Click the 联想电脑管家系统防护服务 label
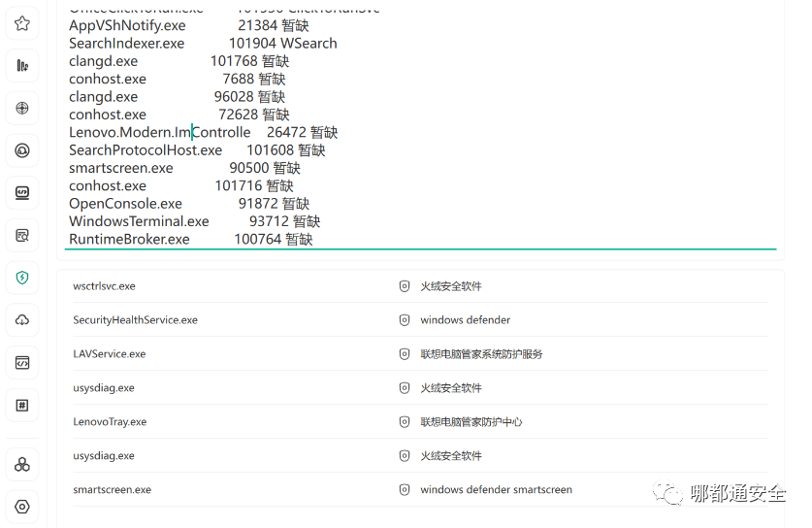Screen dimensions: 812x528 coord(481,354)
